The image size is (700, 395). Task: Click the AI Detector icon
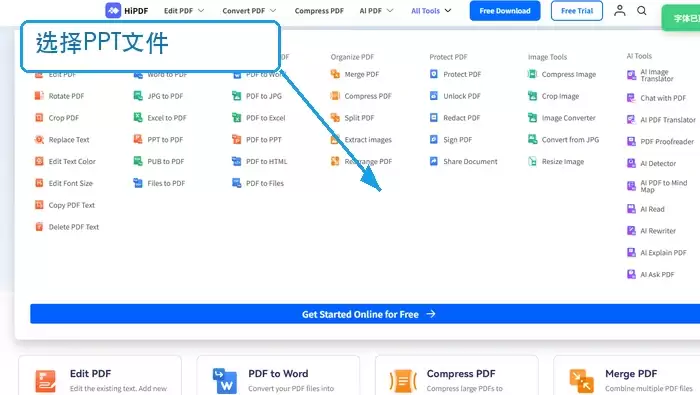click(x=631, y=163)
